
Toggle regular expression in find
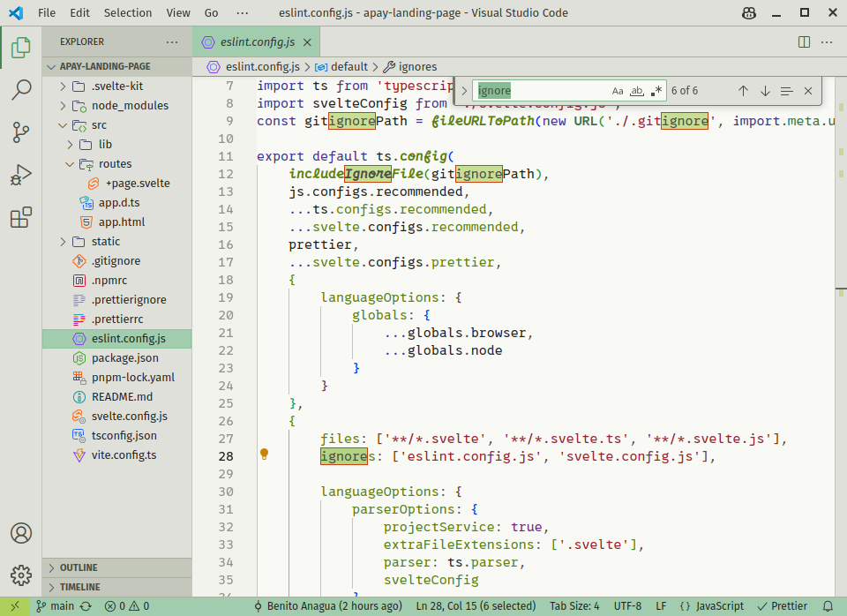coord(656,91)
